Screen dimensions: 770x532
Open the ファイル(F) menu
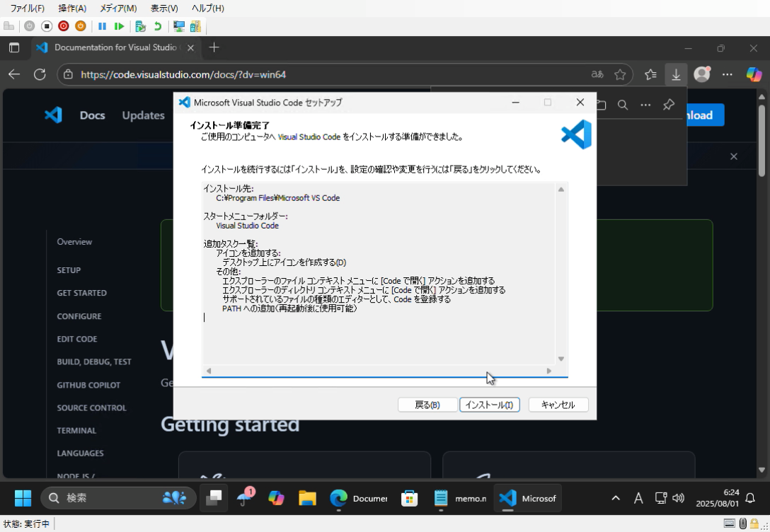27,8
